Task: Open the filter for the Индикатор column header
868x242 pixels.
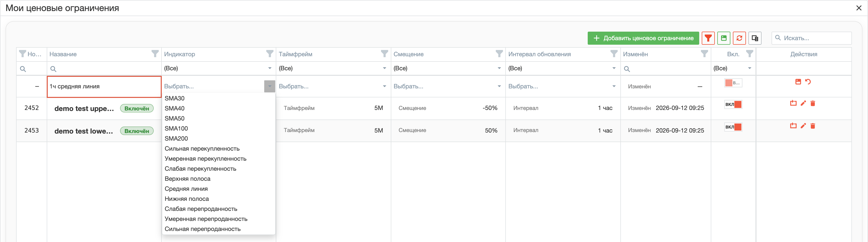Action: coord(269,54)
